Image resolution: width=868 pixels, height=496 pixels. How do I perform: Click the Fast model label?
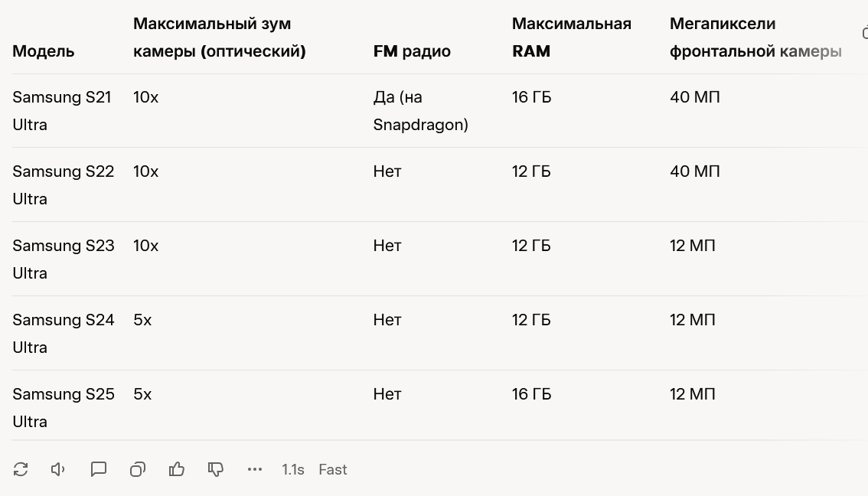333,469
